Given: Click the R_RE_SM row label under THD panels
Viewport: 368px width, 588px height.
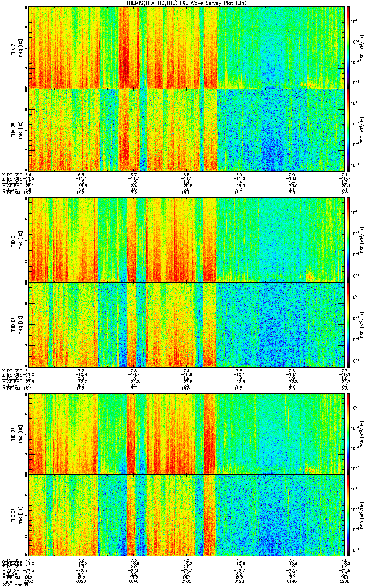Looking at the screenshot, I should click(x=11, y=389).
